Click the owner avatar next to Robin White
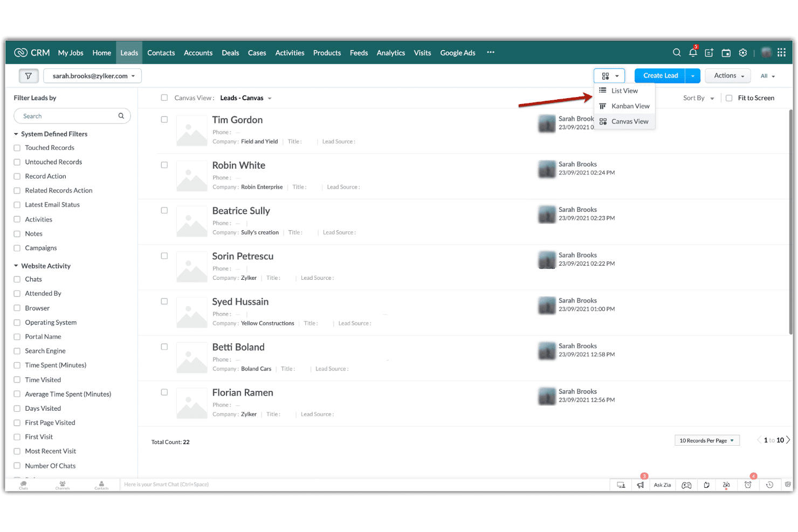The image size is (798, 532). [547, 169]
